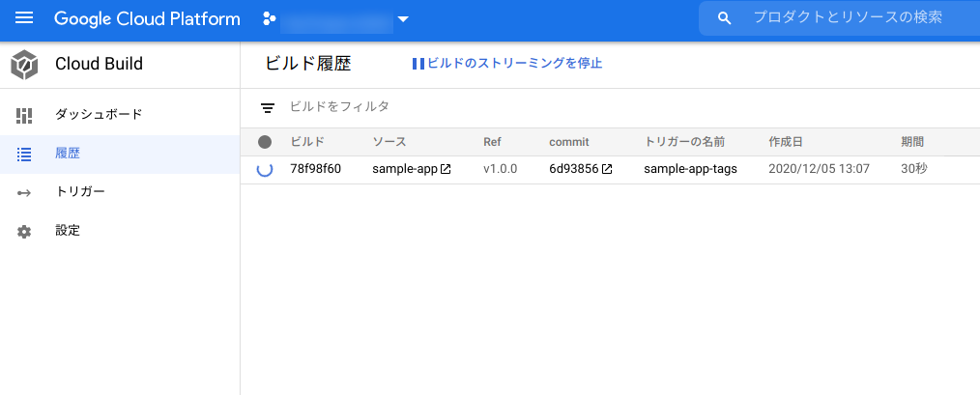This screenshot has width=980, height=395.
Task: Open build 78f98f60
Action: [316, 169]
